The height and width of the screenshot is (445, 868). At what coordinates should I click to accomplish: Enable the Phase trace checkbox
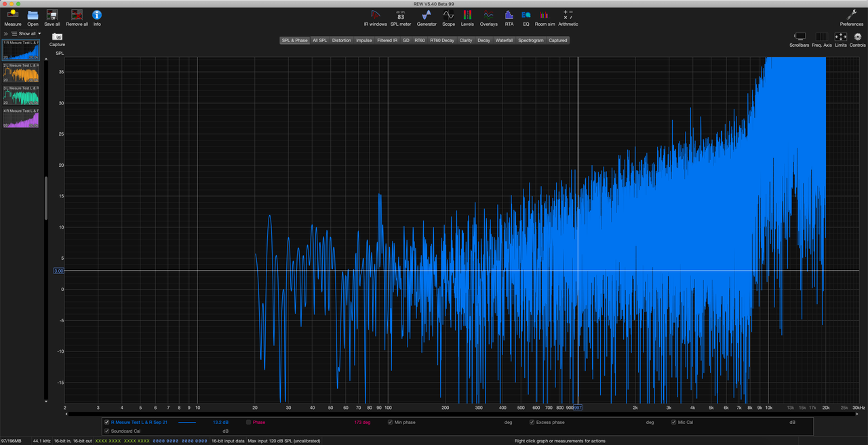(248, 422)
